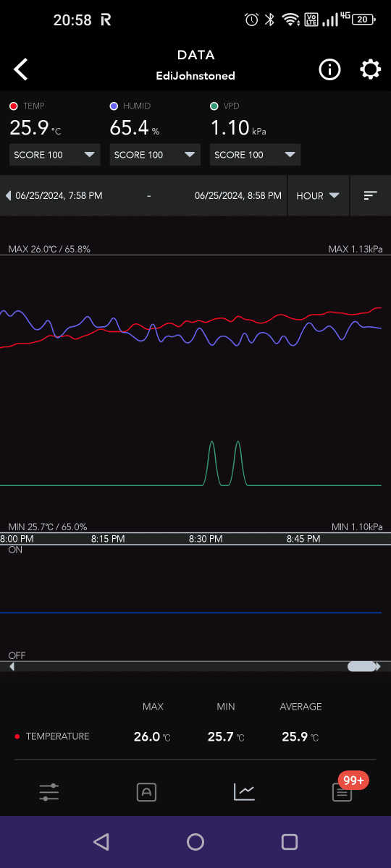Toggle the green VPD series indicator

tap(214, 106)
